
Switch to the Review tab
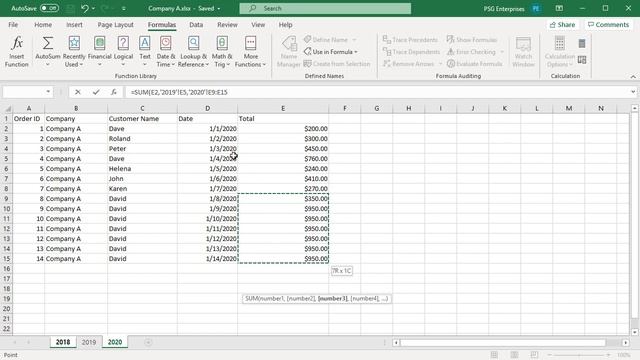pos(227,25)
